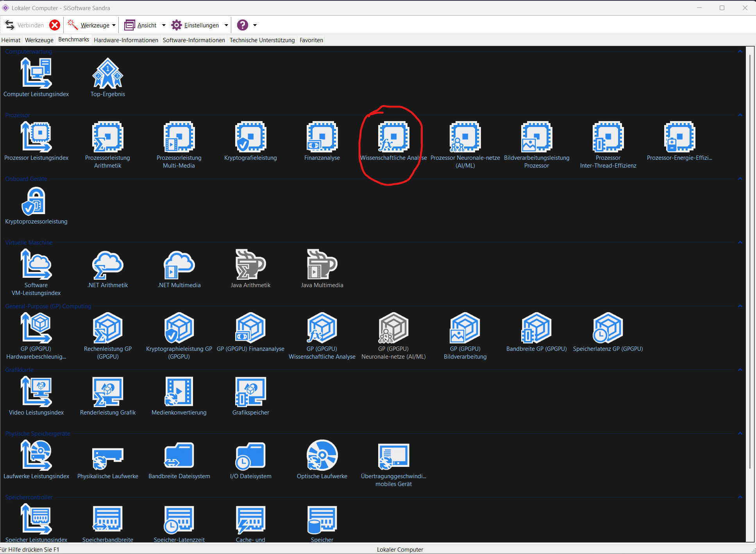Launch the Finanzanalyse processor benchmark

point(322,137)
